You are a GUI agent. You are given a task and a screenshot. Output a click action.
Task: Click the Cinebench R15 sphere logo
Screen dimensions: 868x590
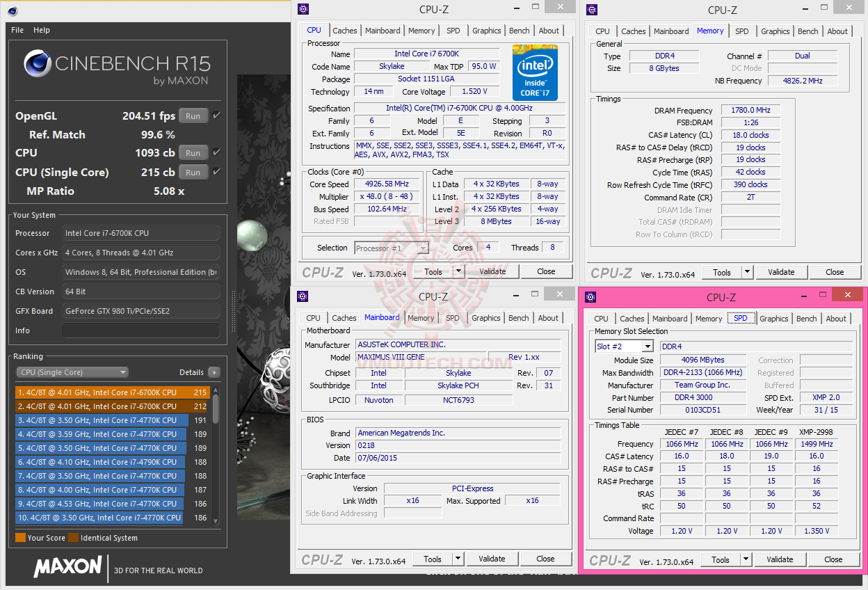pos(37,64)
